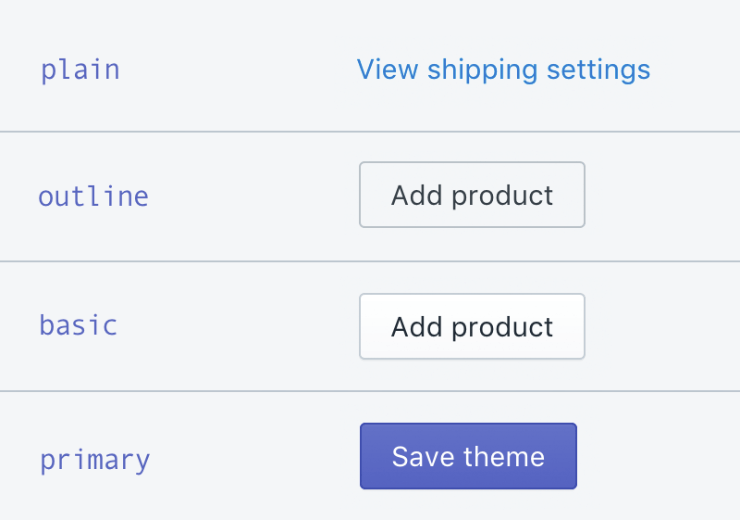Image resolution: width=740 pixels, height=520 pixels.
Task: Click the word "settings" in the blue link
Action: tap(598, 70)
